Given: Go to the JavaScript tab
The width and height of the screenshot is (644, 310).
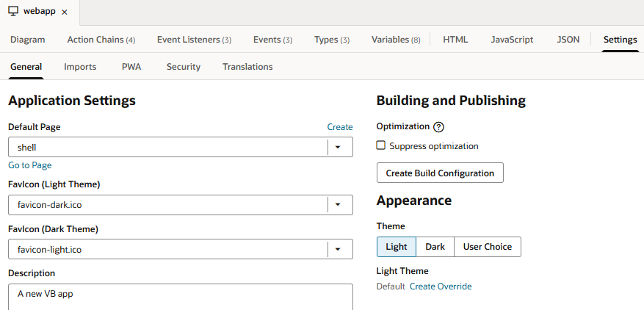Looking at the screenshot, I should pyautogui.click(x=512, y=40).
